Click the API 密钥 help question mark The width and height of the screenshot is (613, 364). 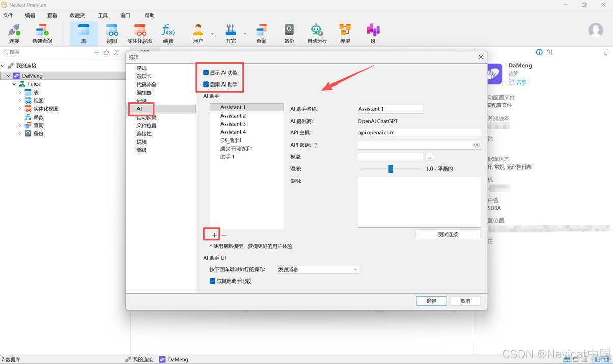click(x=315, y=145)
